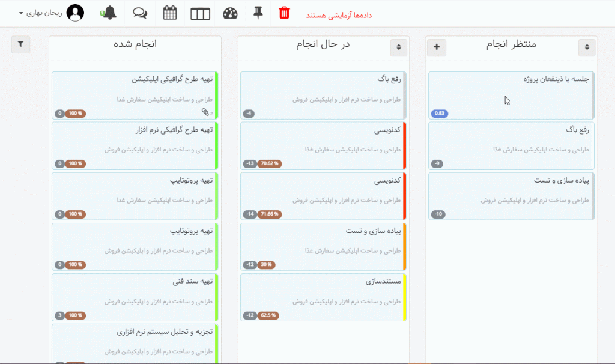Open notifications bell icon
This screenshot has width=615, height=364.
point(109,13)
